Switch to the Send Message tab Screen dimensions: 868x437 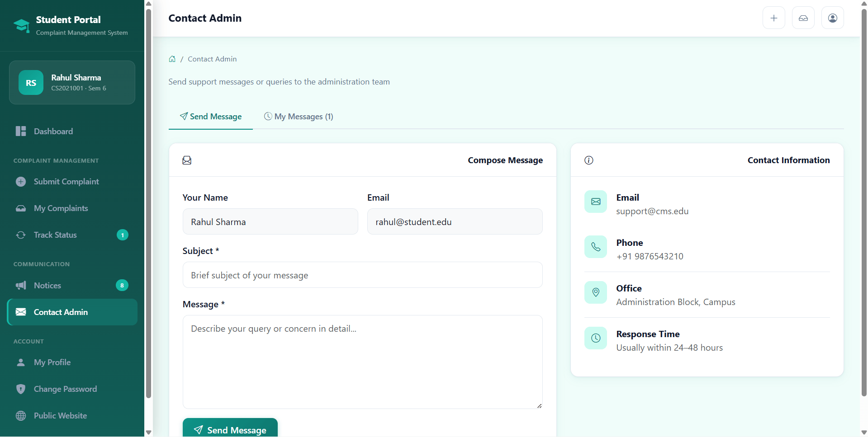click(x=211, y=117)
